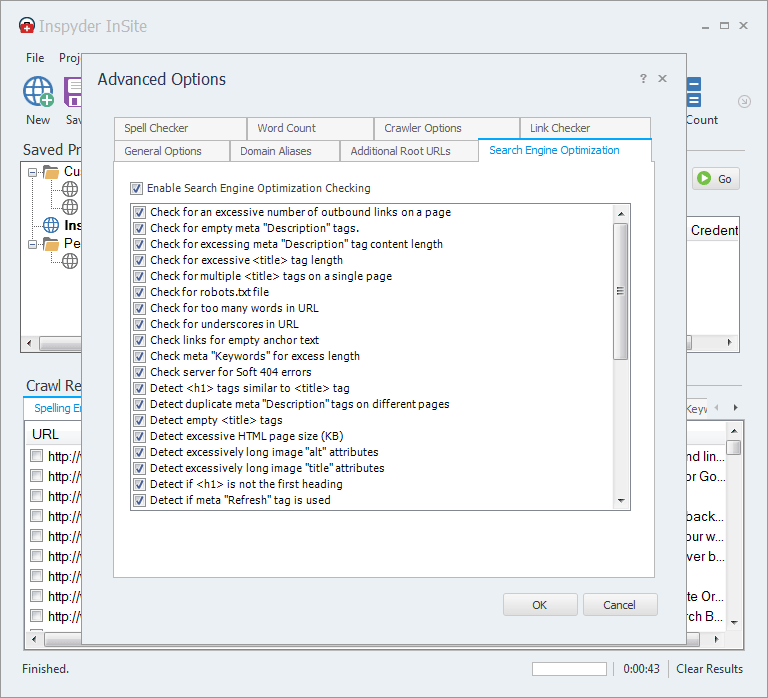Toggle Detect if h1 is not first heading
The image size is (768, 698).
pos(140,484)
